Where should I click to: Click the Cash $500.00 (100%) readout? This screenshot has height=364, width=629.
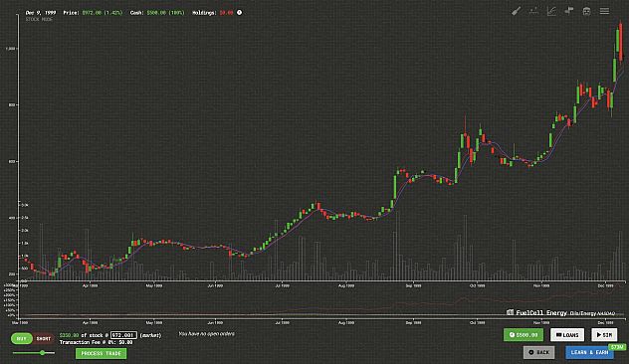click(157, 12)
